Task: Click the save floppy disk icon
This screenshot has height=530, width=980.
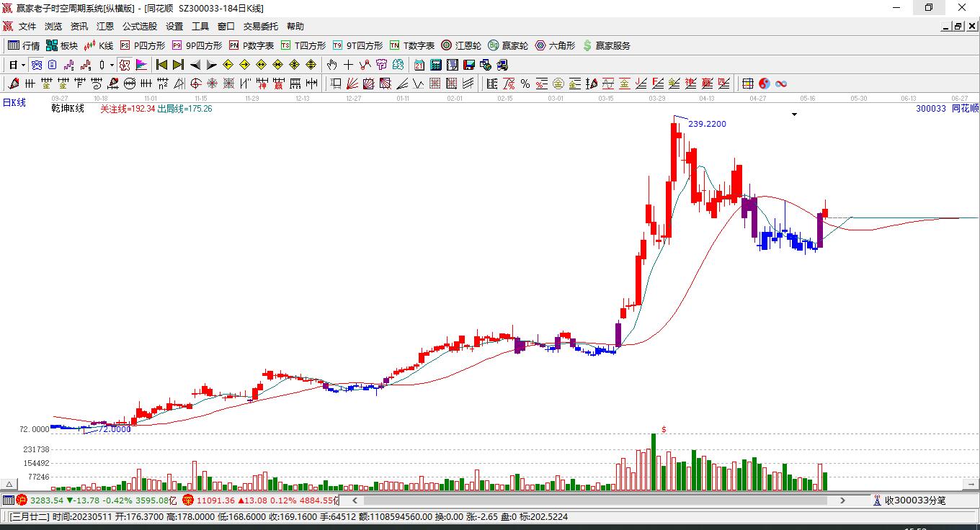Action: (468, 65)
